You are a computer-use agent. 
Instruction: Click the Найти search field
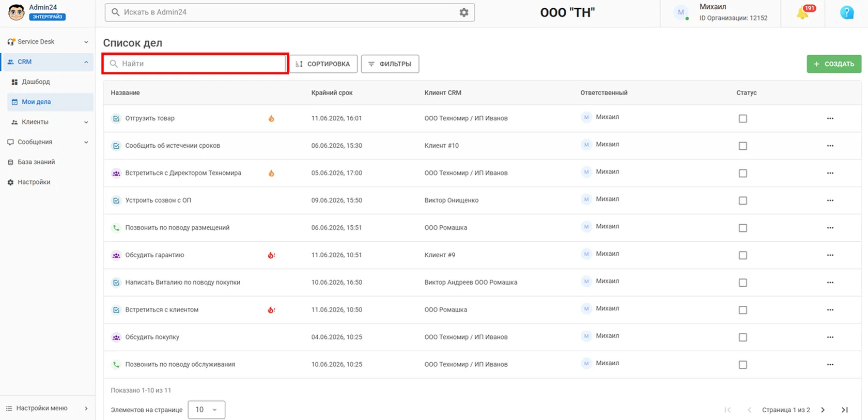pos(195,64)
